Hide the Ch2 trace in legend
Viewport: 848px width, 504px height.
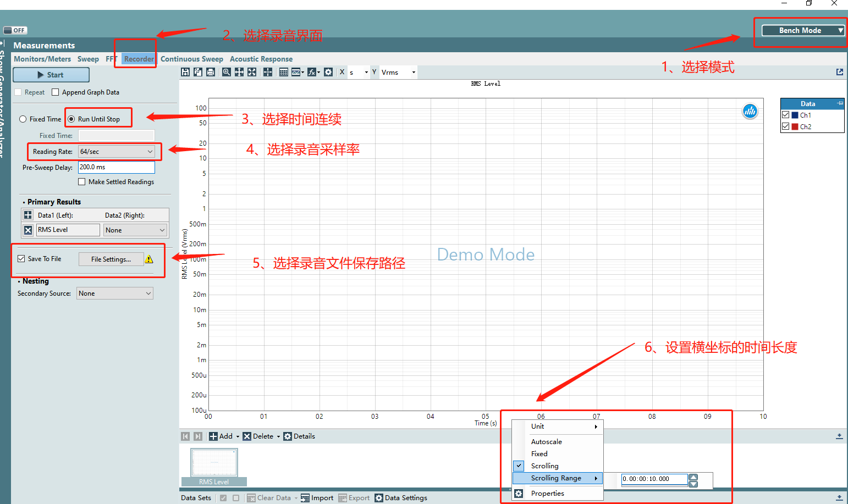[786, 126]
